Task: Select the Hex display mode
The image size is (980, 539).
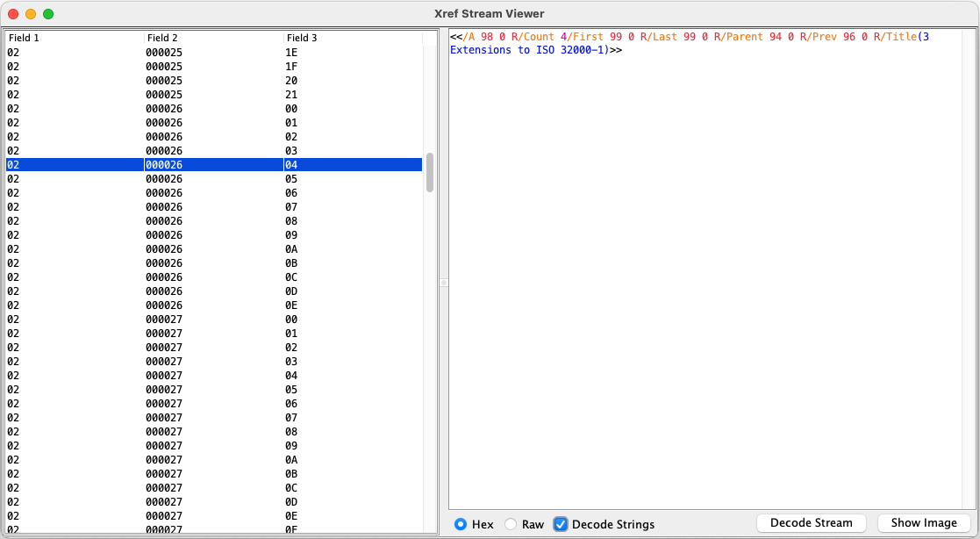Action: (x=461, y=524)
